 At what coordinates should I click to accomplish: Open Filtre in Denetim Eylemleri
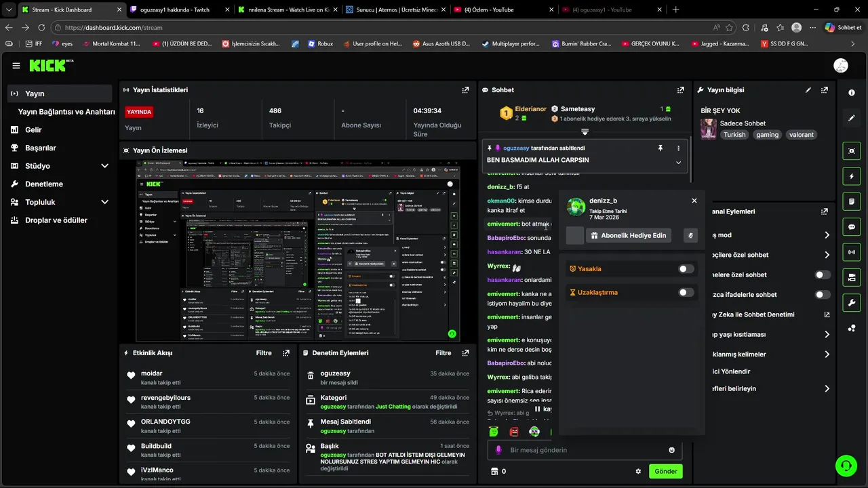[x=443, y=353]
